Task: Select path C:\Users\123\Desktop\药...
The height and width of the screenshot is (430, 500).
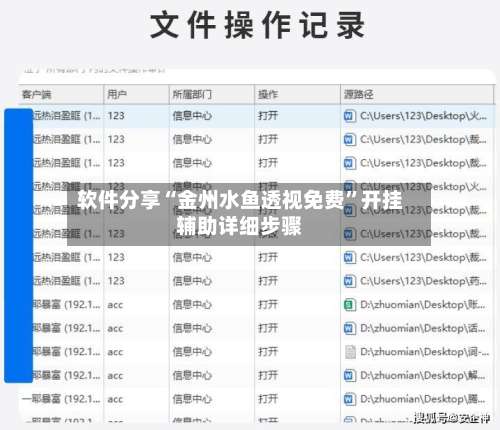Action: [423, 281]
